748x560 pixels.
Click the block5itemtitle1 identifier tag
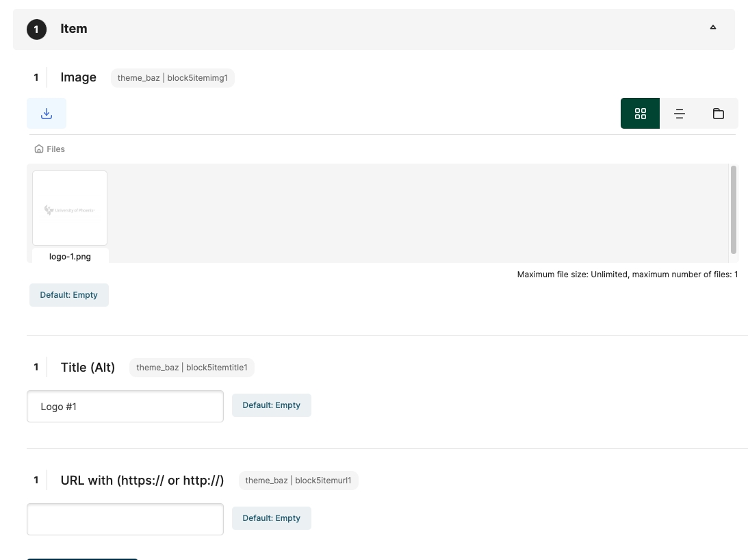(x=192, y=368)
